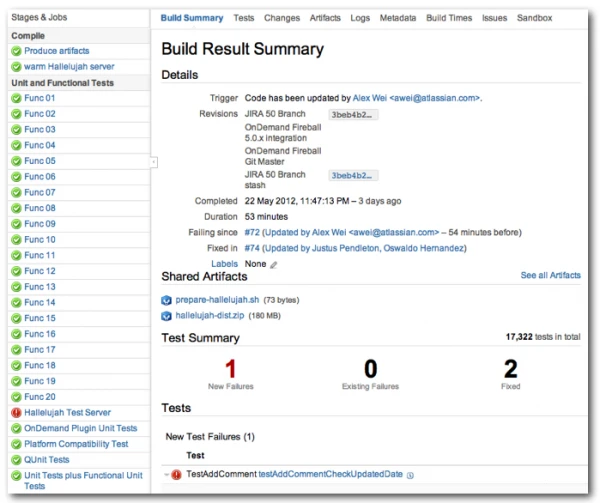Collapse the Stages & Jobs sidebar handle
This screenshot has height=503, width=600.
click(x=153, y=162)
